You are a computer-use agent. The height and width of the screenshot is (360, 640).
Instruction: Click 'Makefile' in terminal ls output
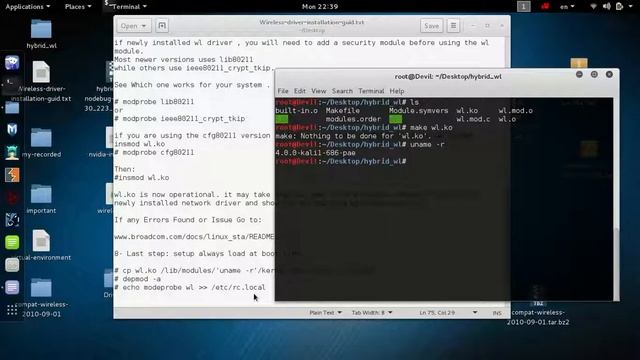click(343, 111)
